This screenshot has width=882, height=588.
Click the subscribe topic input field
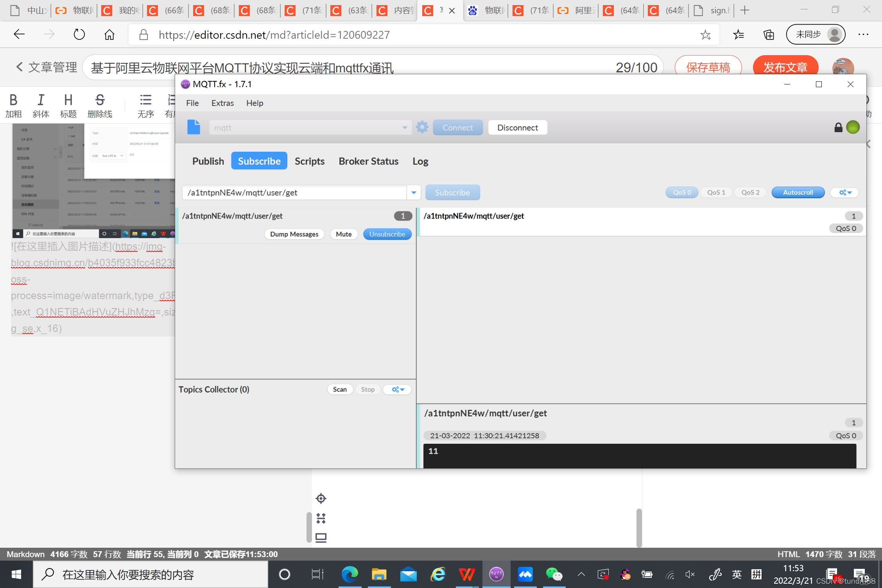point(294,192)
